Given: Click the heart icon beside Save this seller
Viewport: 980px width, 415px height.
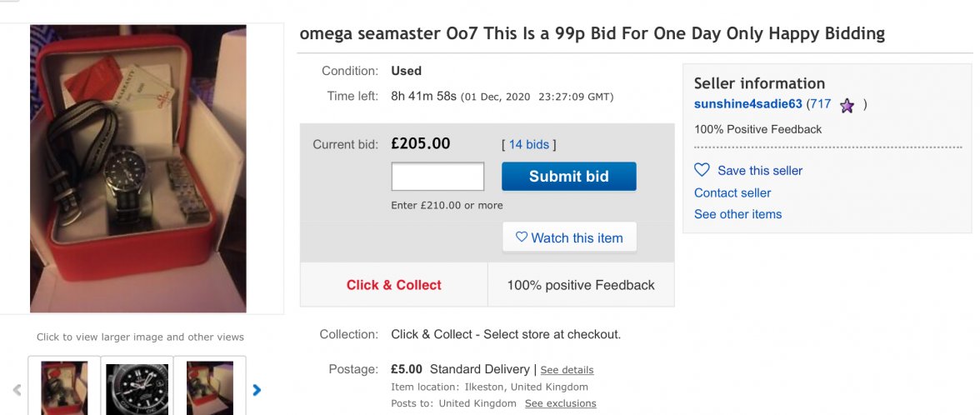Looking at the screenshot, I should coord(702,170).
